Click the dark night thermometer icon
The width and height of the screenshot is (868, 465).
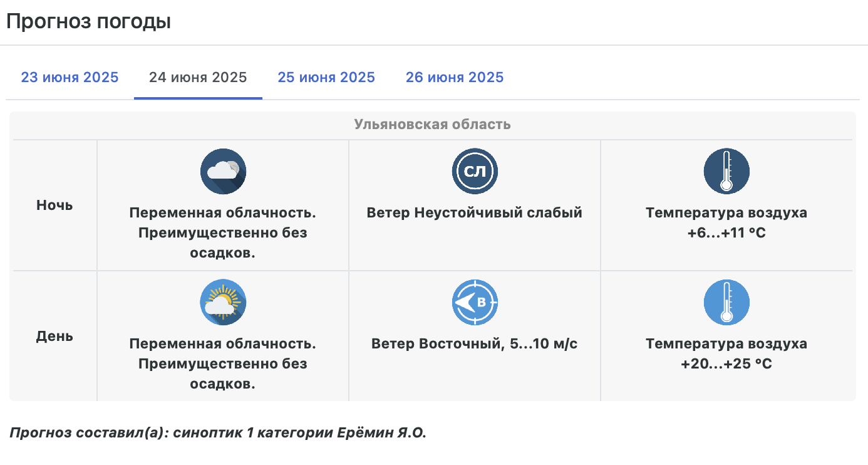pyautogui.click(x=726, y=171)
